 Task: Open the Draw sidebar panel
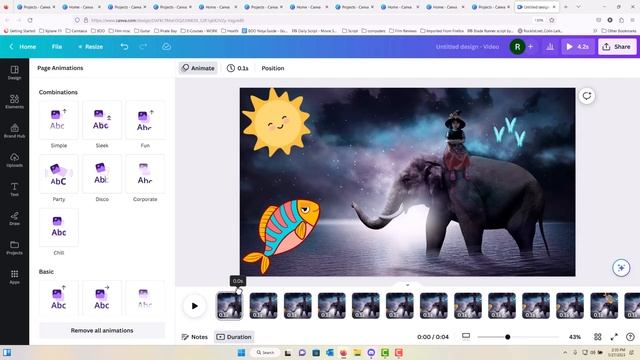[x=14, y=218]
